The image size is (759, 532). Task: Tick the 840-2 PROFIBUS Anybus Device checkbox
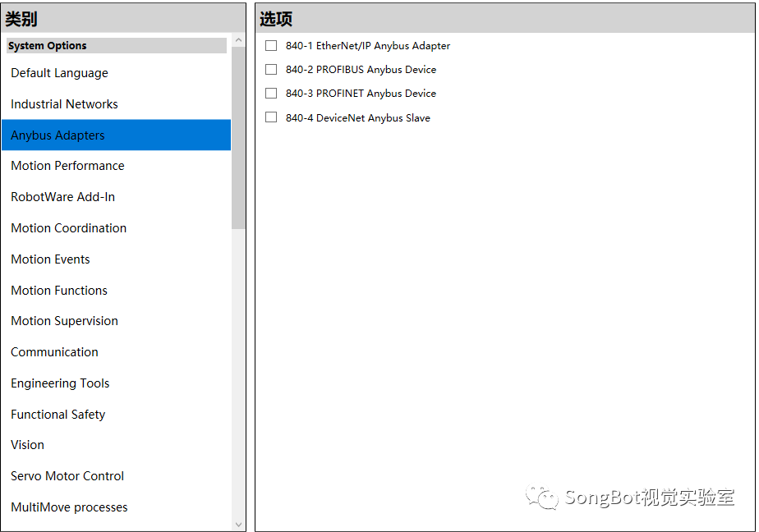(271, 69)
